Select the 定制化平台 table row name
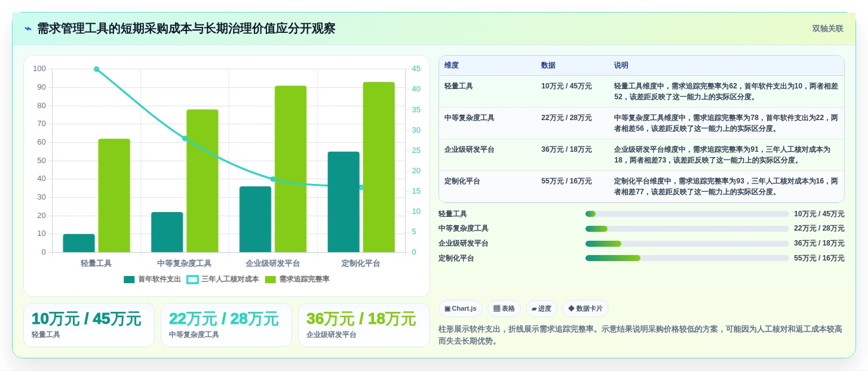 [462, 181]
